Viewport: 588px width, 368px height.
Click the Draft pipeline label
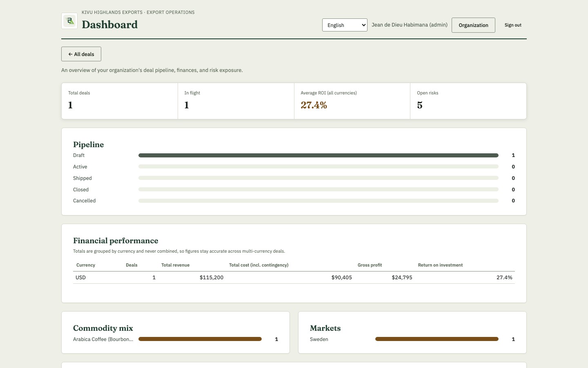coord(79,155)
